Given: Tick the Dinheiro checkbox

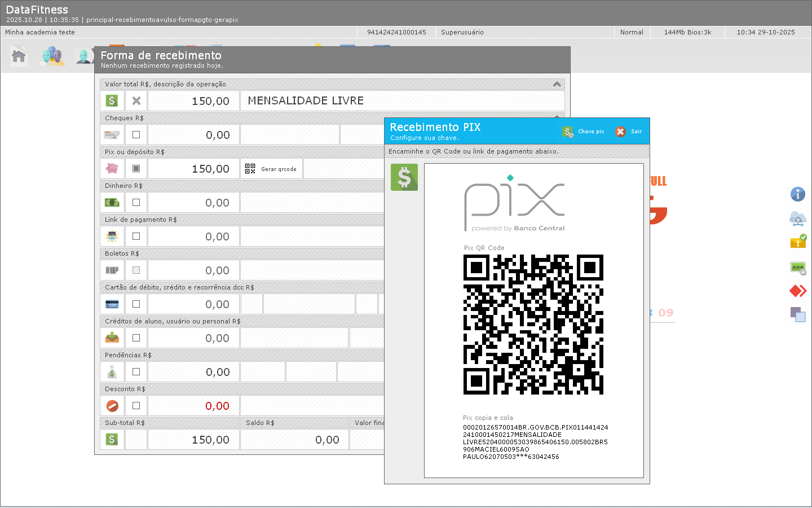Looking at the screenshot, I should pyautogui.click(x=136, y=203).
